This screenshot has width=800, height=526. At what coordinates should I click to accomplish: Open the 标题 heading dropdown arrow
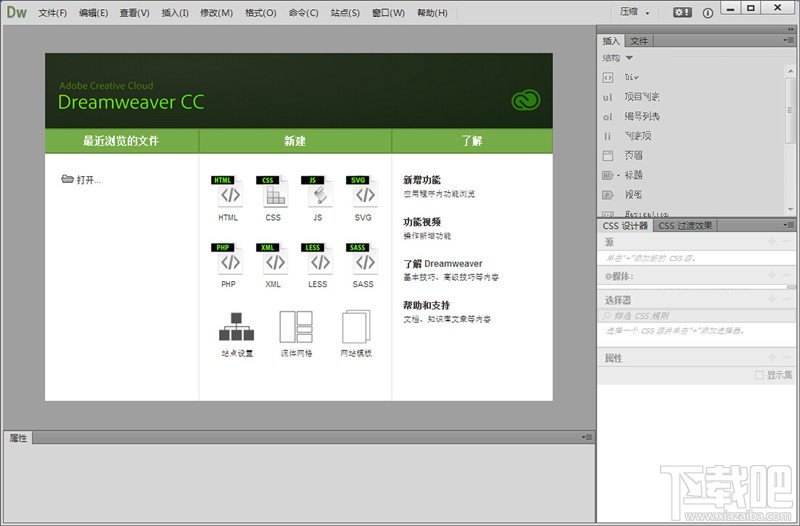(x=618, y=176)
